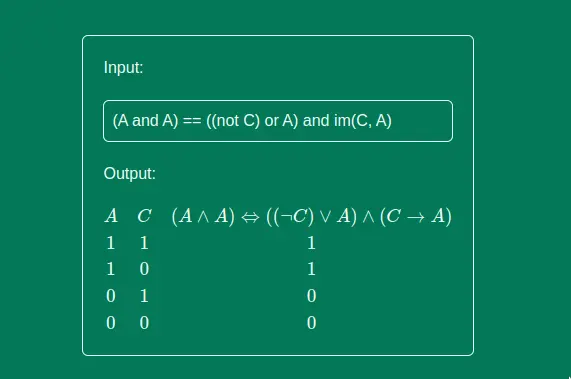
Task: Select C value 0 in last row
Action: [x=144, y=323]
